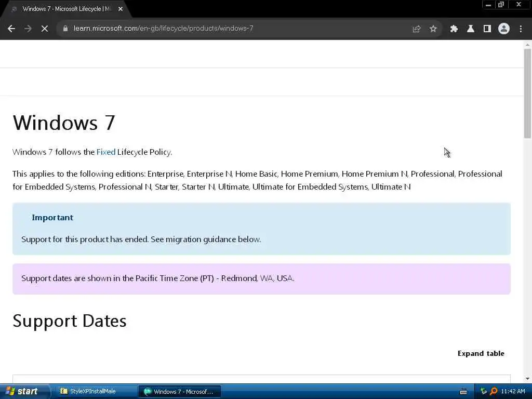Image resolution: width=532 pixels, height=399 pixels.
Task: Click the scrollbar up arrow
Action: tap(527, 45)
